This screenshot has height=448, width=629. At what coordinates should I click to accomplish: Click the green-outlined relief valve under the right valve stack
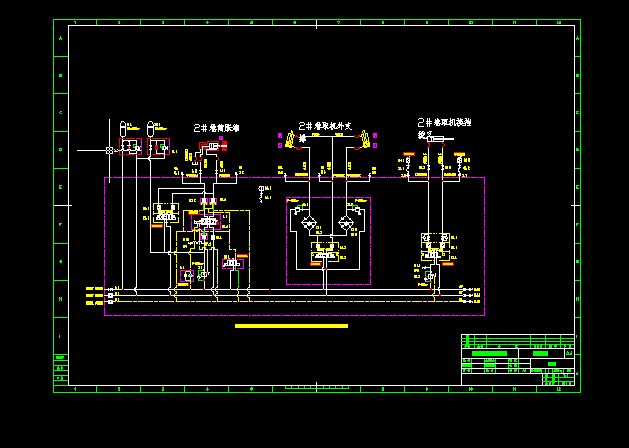coord(430,276)
